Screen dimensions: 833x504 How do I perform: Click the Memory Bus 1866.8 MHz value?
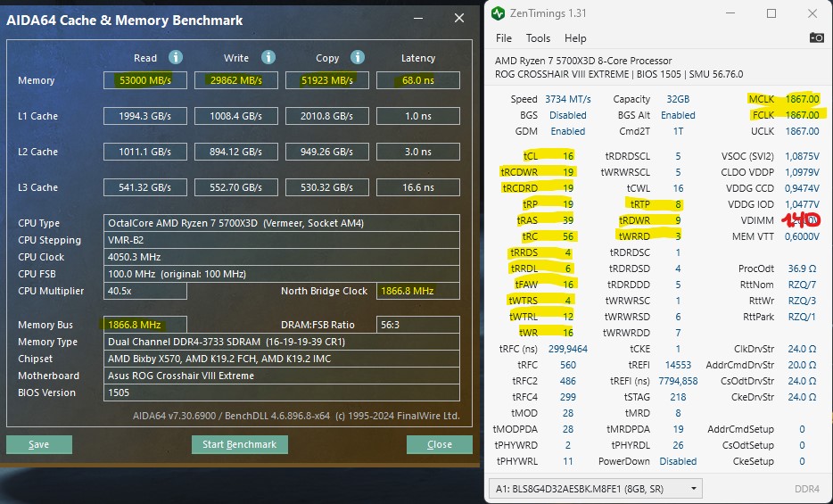[x=145, y=325]
